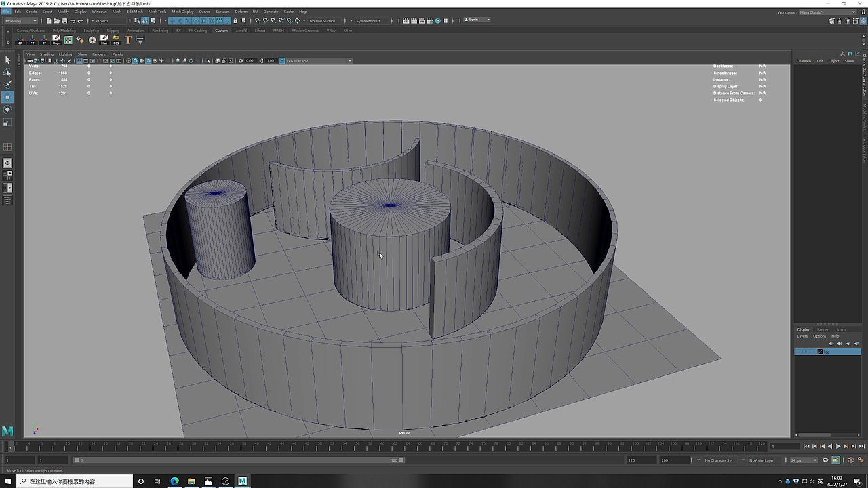Select the Top display layer row

click(x=827, y=352)
